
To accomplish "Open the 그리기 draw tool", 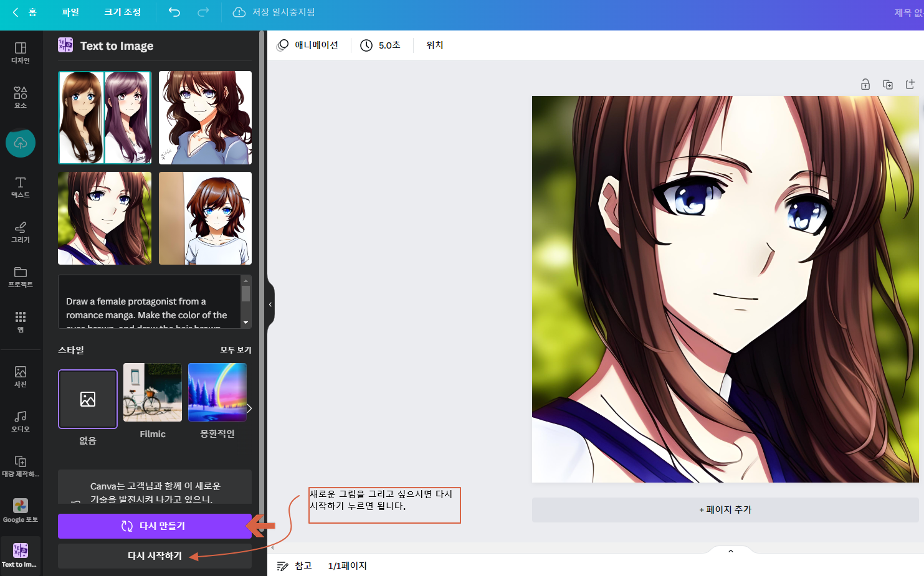I will click(21, 232).
